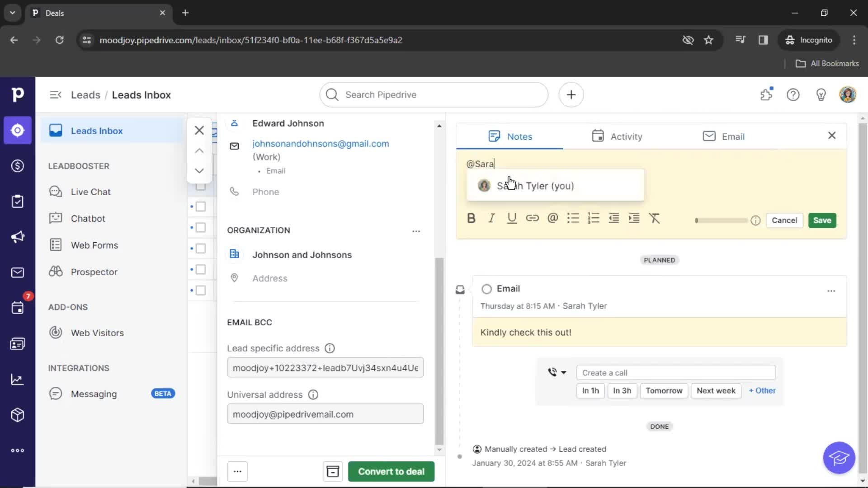Toggle the Email activity completion circle
Viewport: 868px width, 488px height.
click(x=486, y=288)
